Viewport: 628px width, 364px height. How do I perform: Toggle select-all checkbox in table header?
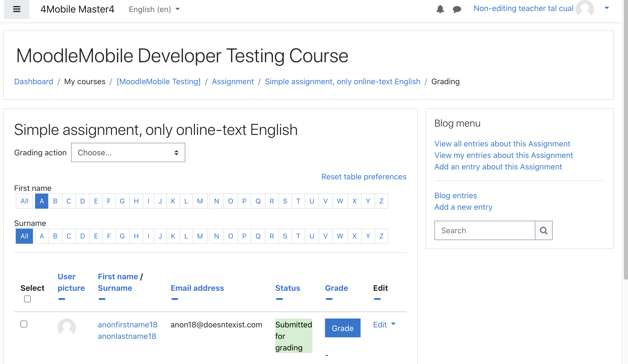[27, 299]
